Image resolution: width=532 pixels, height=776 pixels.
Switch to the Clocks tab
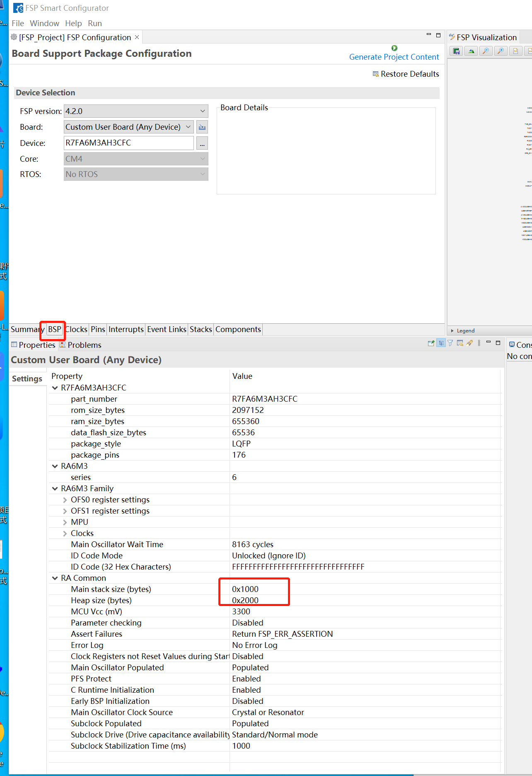(x=76, y=330)
